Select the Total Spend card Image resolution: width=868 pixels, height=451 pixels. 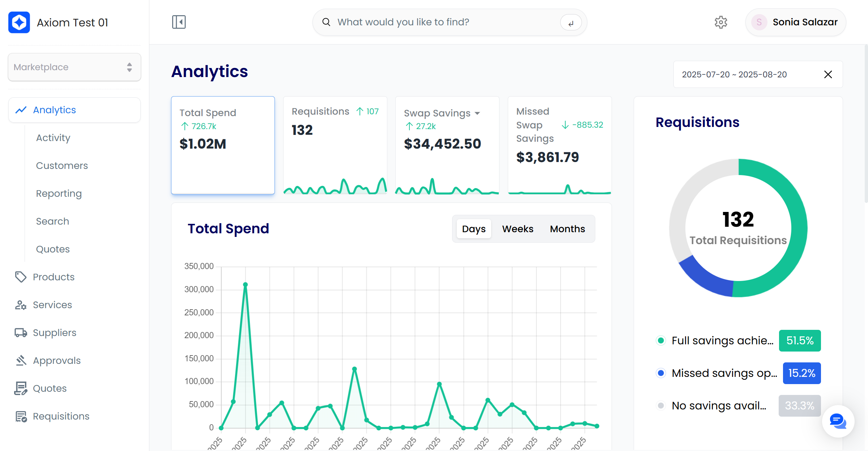[223, 145]
